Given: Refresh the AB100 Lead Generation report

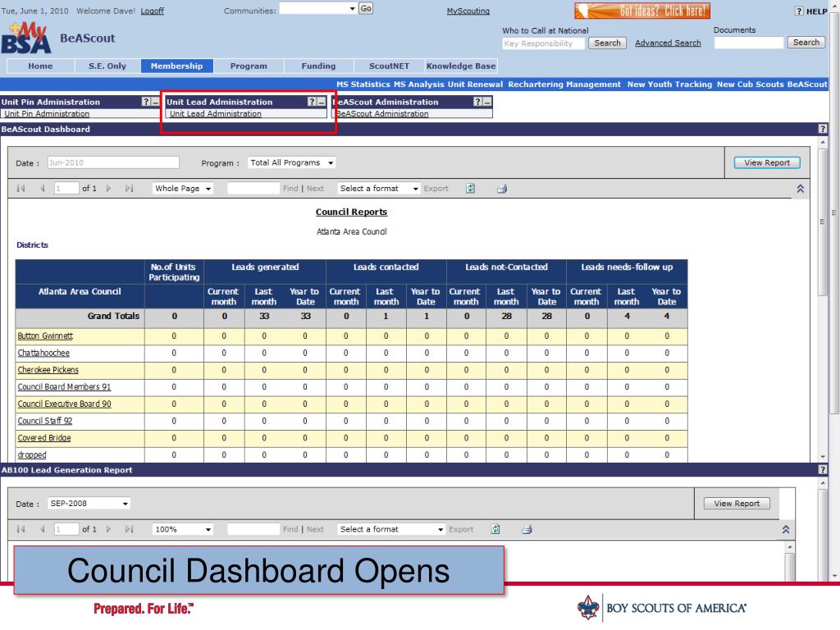Looking at the screenshot, I should pyautogui.click(x=495, y=529).
